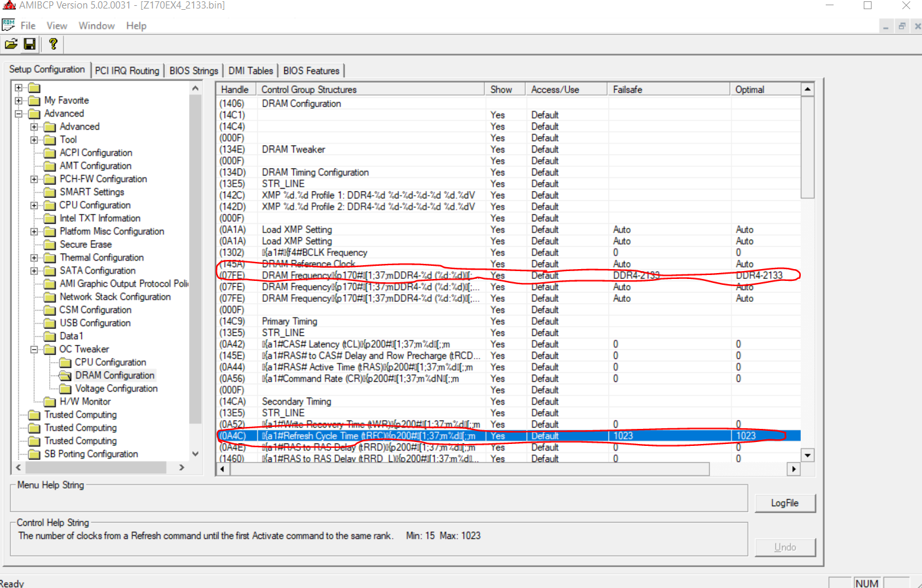Open the Window menu
This screenshot has height=588, width=922.
97,26
